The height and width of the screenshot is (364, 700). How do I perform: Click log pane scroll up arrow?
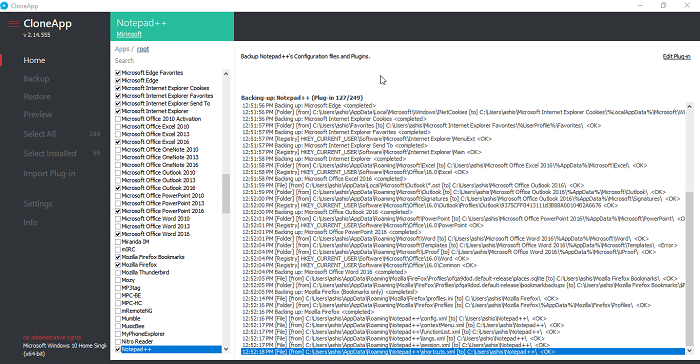click(x=689, y=106)
